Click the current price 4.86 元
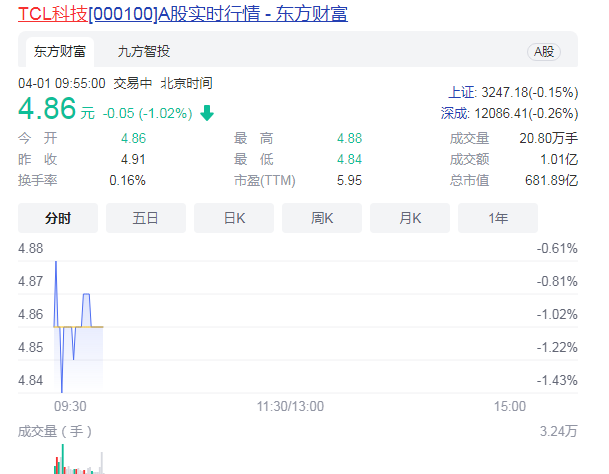The height and width of the screenshot is (474, 609). pos(56,108)
